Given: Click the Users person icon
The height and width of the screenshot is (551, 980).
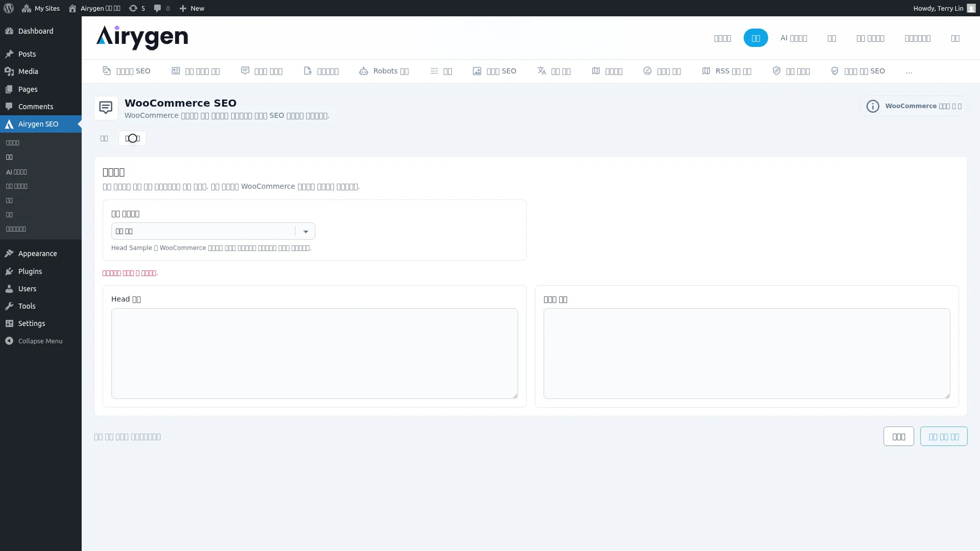Looking at the screenshot, I should (x=9, y=289).
